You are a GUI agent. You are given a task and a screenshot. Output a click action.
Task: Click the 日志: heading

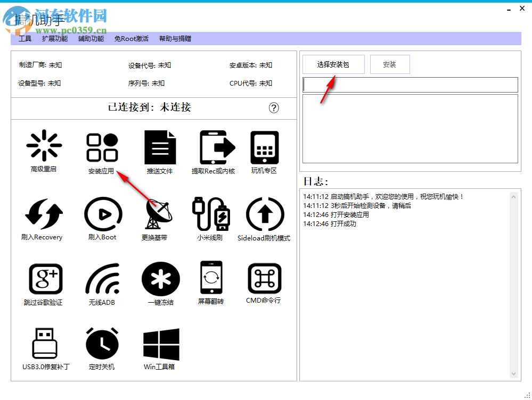316,182
